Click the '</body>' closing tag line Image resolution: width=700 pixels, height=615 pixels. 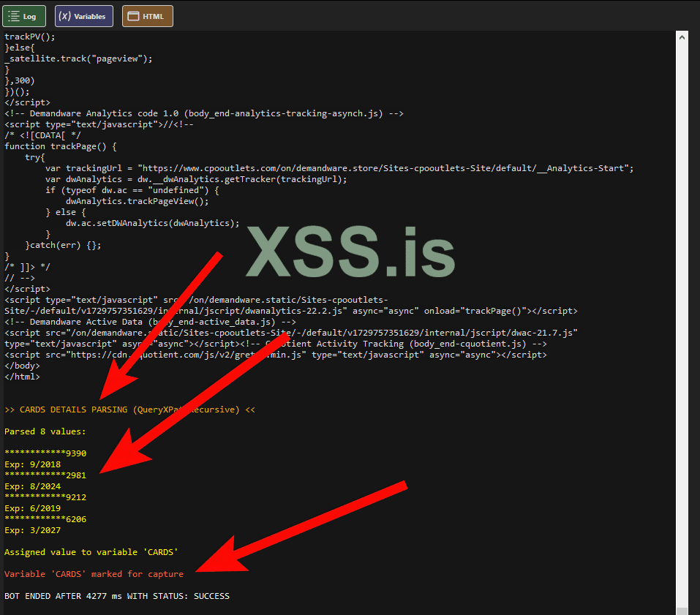point(22,366)
